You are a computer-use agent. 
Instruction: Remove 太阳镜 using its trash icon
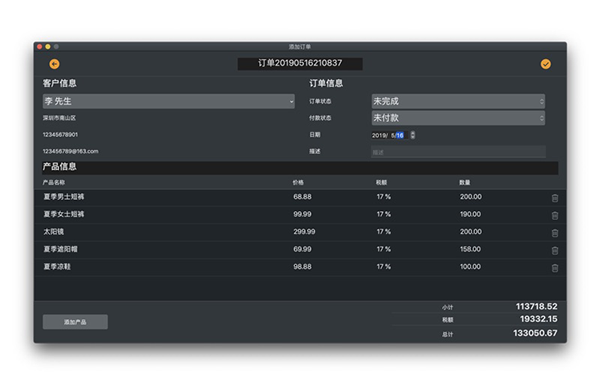(555, 233)
